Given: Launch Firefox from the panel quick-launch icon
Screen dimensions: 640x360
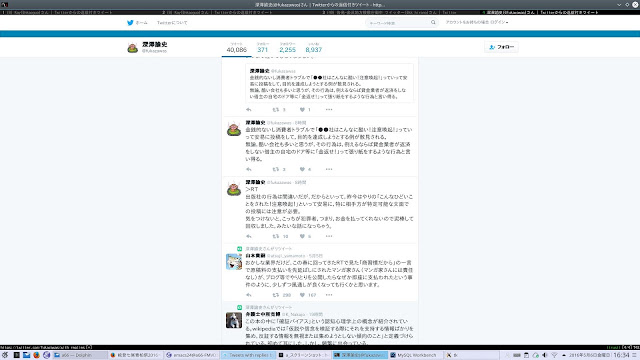Looking at the screenshot, I should [x=36, y=355].
